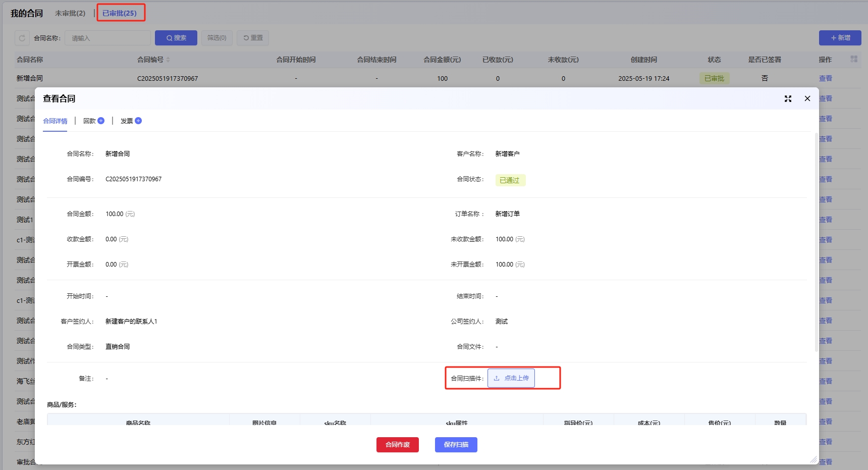Click the fullscreen expand icon in dialog
The width and height of the screenshot is (868, 470).
[x=788, y=99]
